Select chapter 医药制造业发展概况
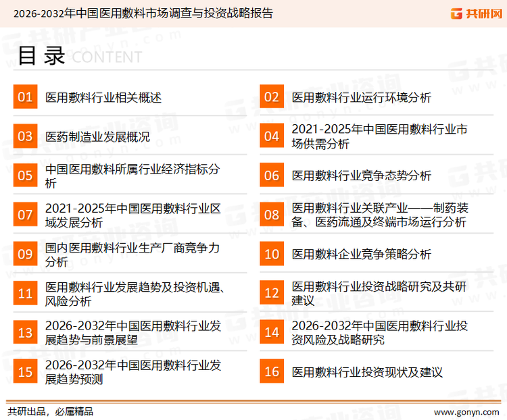This screenshot has height=420, width=507. [97, 137]
